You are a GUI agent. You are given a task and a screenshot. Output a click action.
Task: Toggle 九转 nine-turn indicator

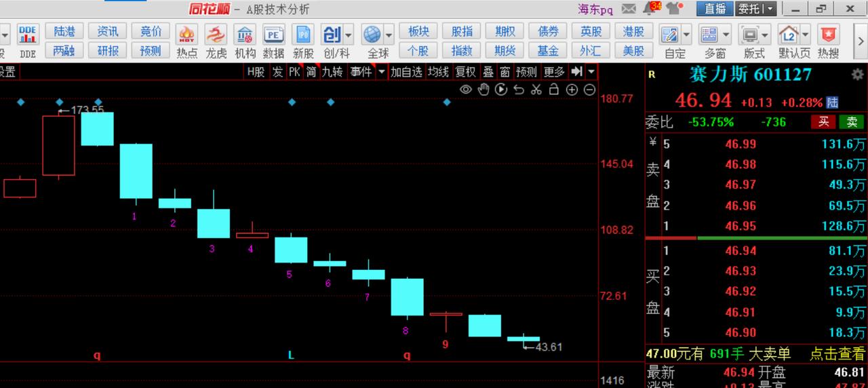pyautogui.click(x=332, y=72)
